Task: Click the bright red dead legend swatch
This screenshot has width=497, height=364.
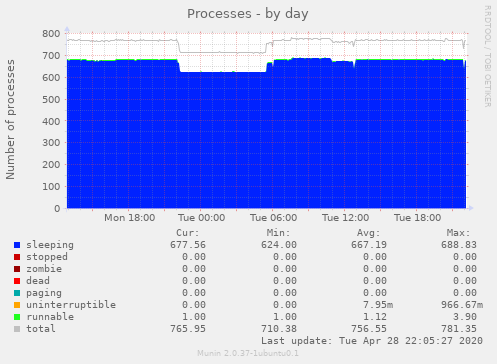Action: click(17, 281)
